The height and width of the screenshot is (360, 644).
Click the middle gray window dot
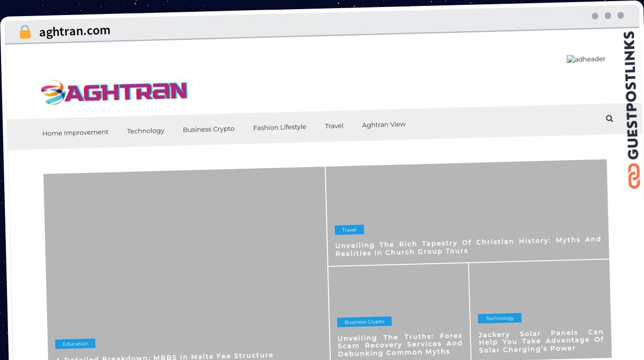[x=608, y=16]
